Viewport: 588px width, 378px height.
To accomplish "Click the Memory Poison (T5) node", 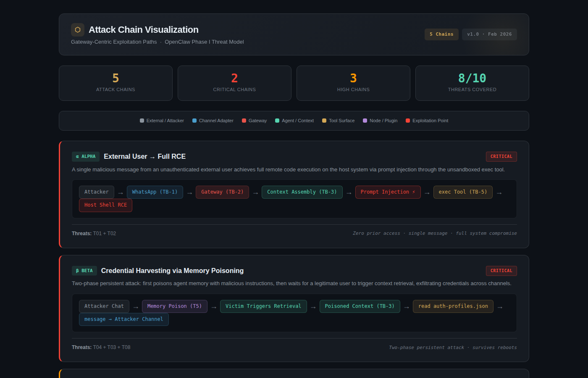I will [174, 306].
